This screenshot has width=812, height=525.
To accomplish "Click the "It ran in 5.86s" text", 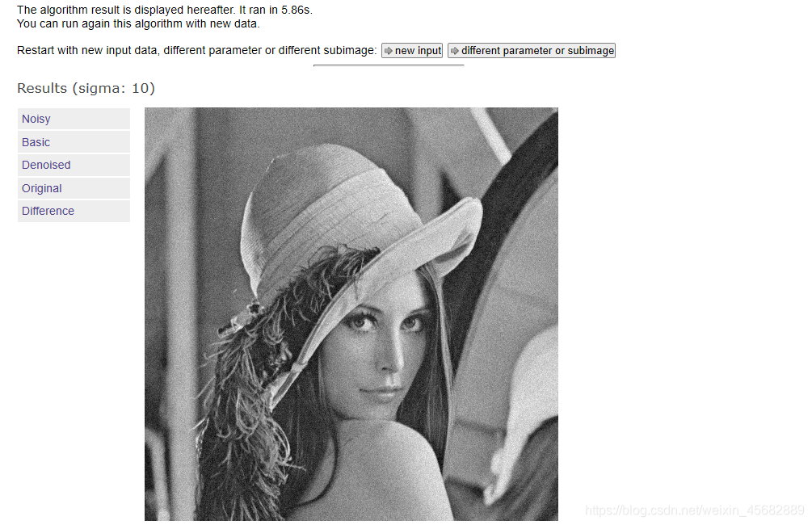I will tap(276, 10).
